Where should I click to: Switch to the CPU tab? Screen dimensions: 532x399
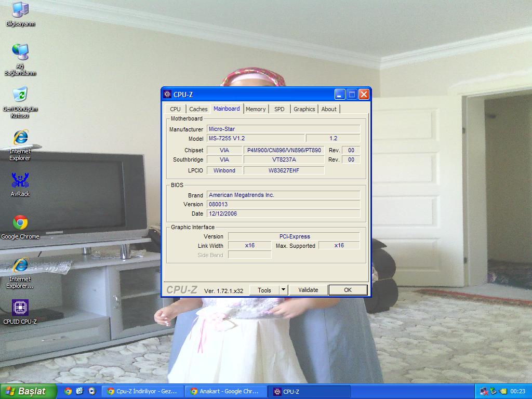175,109
